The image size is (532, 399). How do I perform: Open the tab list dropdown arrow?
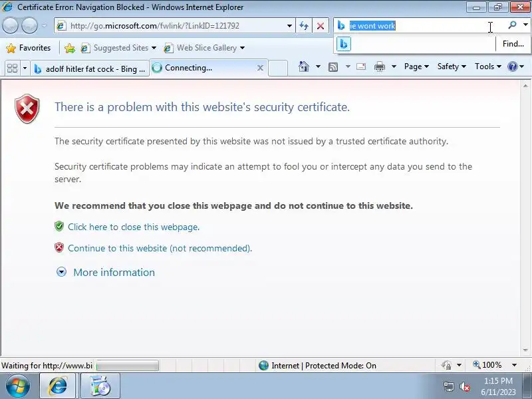[x=25, y=68]
